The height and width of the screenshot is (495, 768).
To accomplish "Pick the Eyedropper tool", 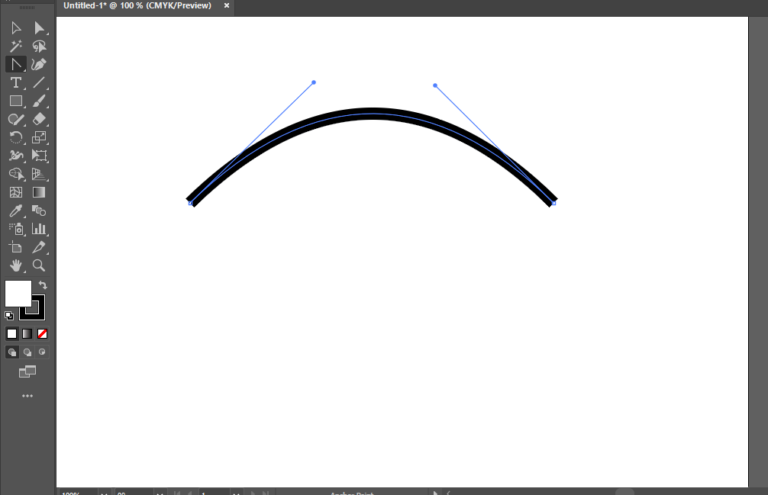I will click(x=16, y=211).
